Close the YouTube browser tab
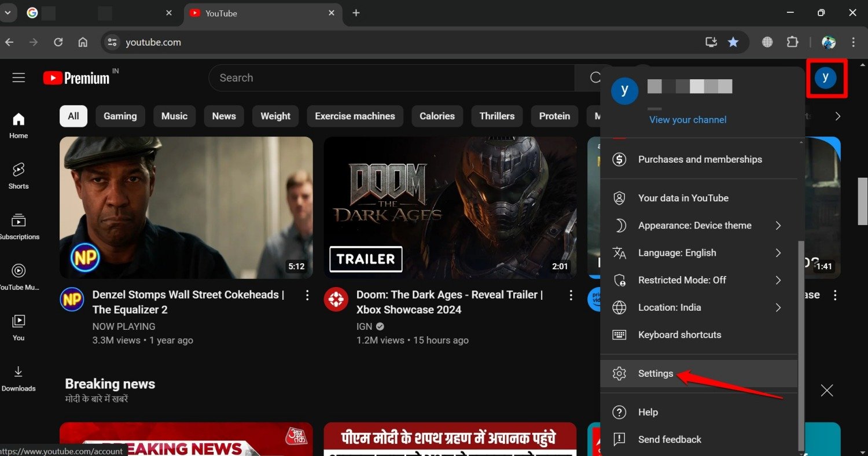 click(332, 13)
